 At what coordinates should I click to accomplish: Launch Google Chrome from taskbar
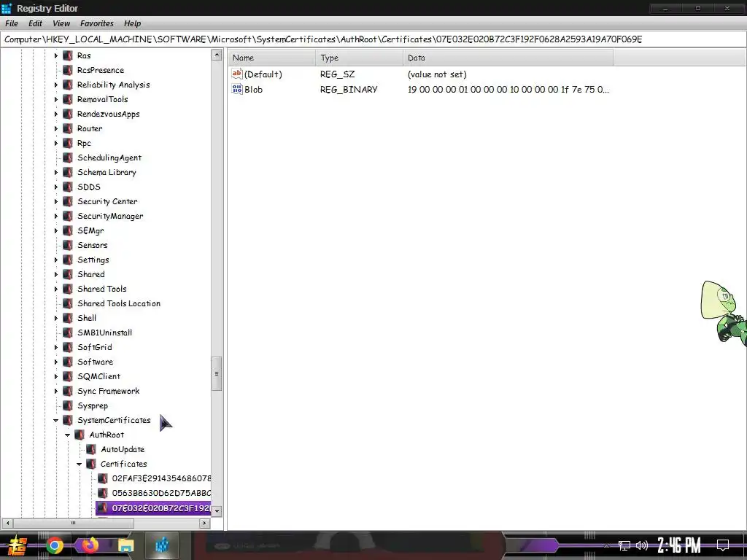pyautogui.click(x=54, y=545)
